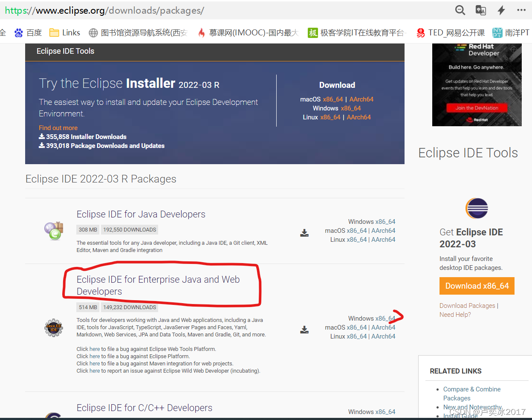C/C++ Developers package: Windows x86_64 link
The image size is (532, 420).
click(x=385, y=412)
